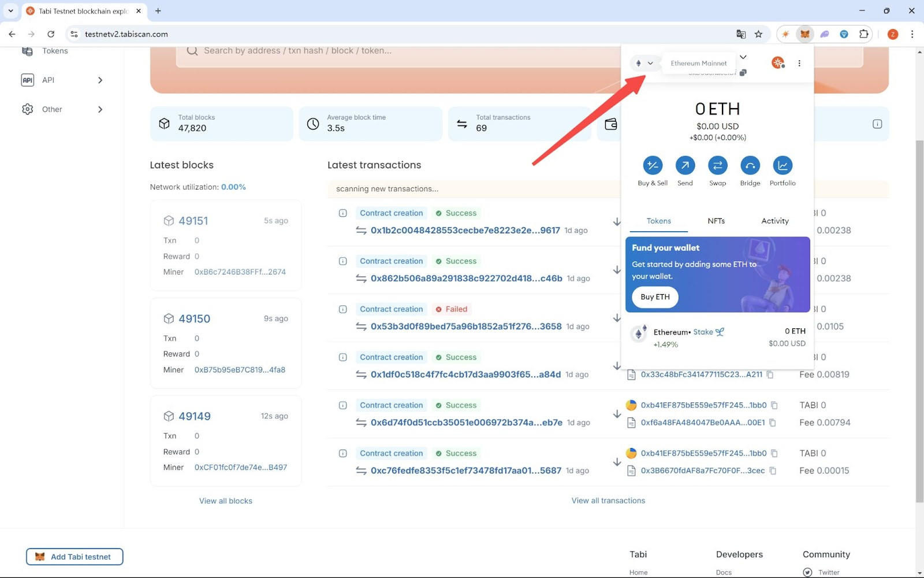Screen dimensions: 924x578
Task: Open the Chrome three-dot menu
Action: pos(912,34)
